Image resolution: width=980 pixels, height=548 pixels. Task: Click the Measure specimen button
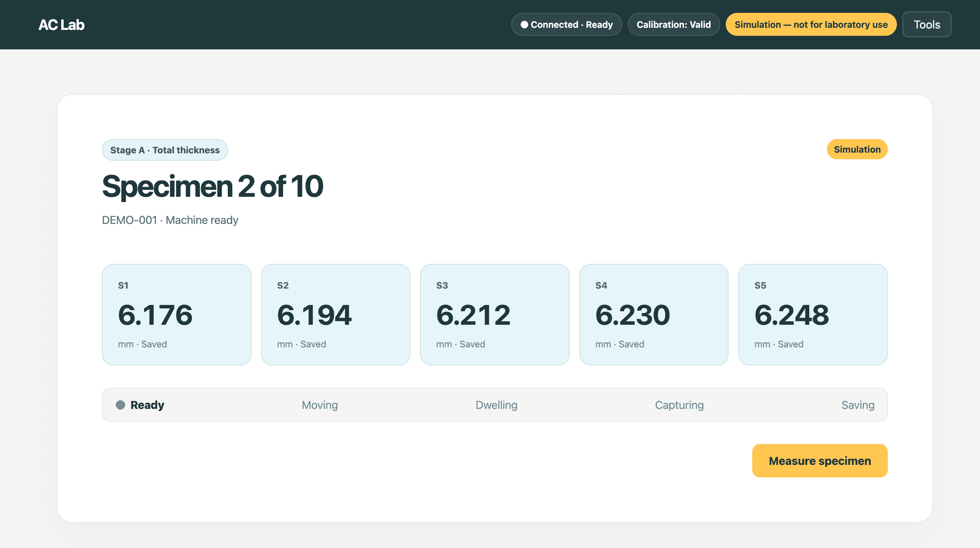point(819,460)
